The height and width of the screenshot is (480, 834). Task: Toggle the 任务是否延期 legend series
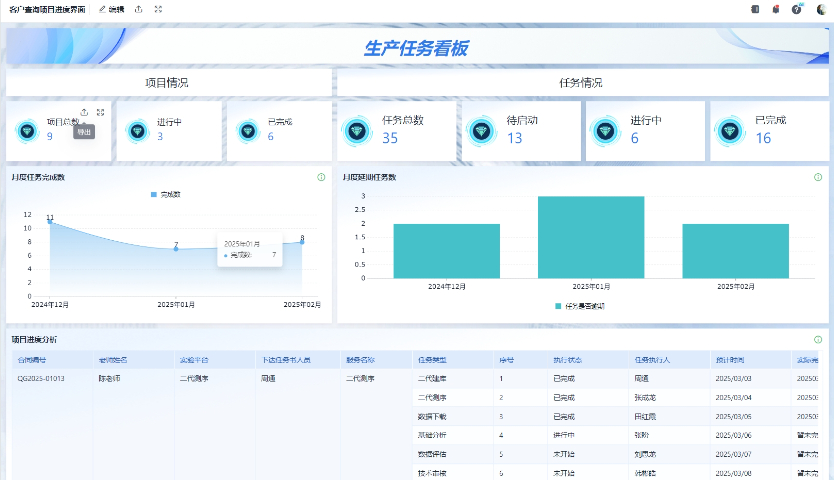pyautogui.click(x=580, y=306)
